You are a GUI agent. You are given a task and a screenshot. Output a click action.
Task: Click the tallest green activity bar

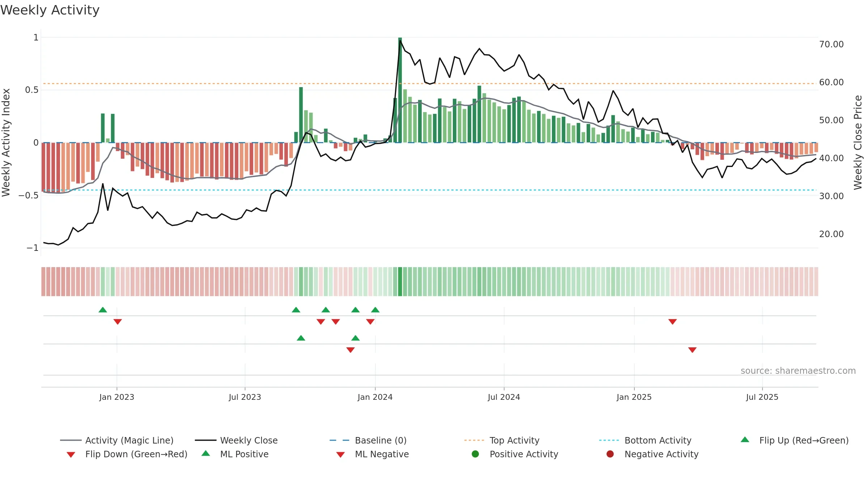(x=400, y=90)
